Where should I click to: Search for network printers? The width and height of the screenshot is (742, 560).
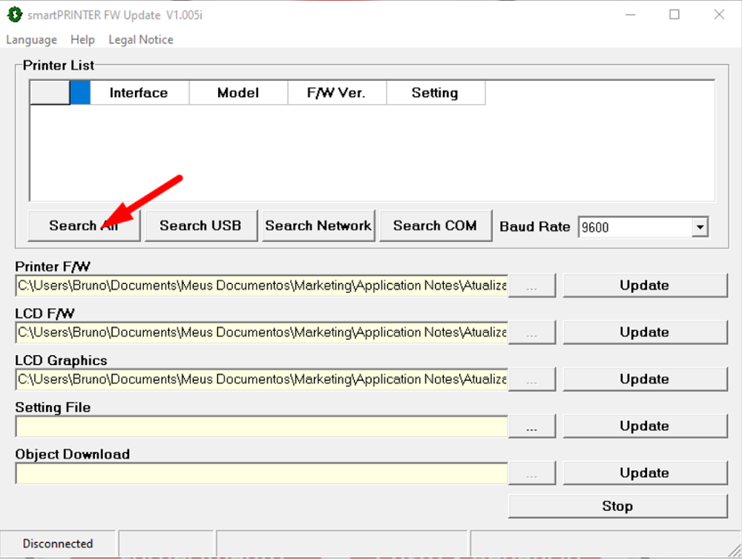[318, 226]
